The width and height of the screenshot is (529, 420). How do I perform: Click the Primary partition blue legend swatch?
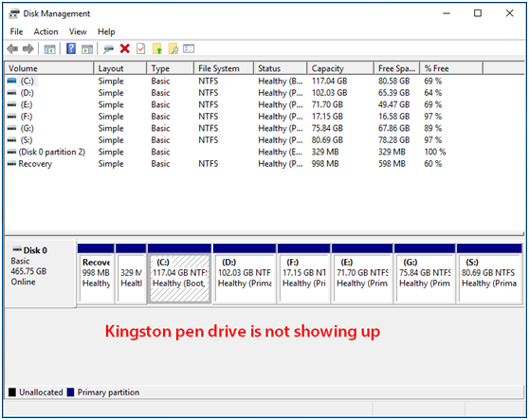point(70,393)
